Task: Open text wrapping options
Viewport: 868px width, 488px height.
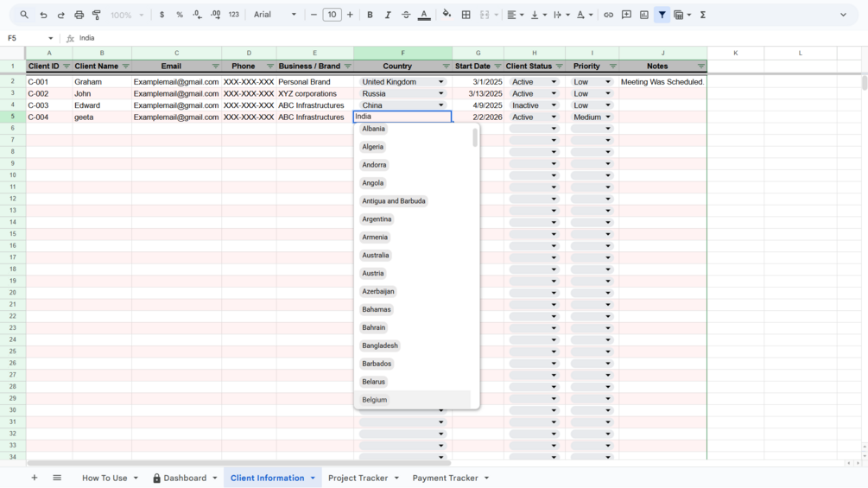Action: (561, 15)
